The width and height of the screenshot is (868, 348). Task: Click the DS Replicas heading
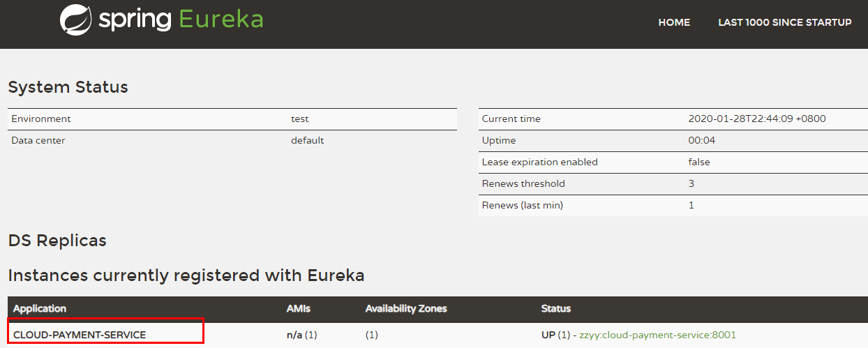[57, 241]
